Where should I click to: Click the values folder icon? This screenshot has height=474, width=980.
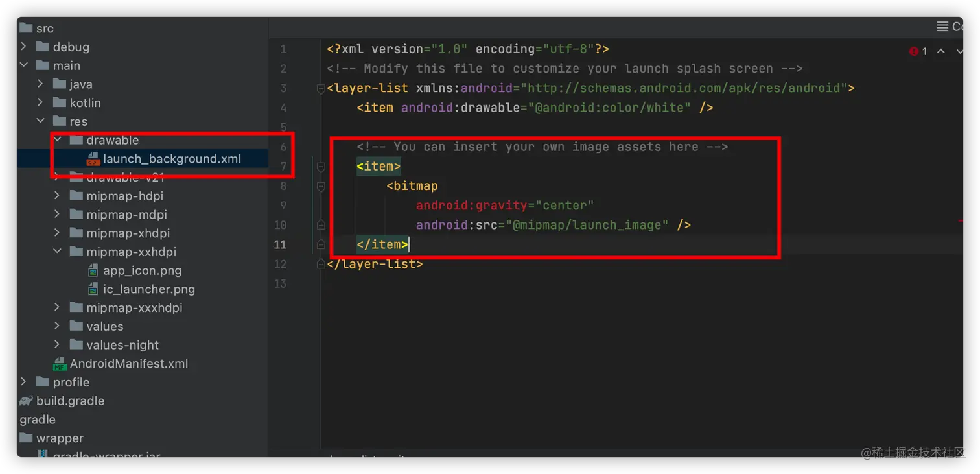tap(76, 326)
